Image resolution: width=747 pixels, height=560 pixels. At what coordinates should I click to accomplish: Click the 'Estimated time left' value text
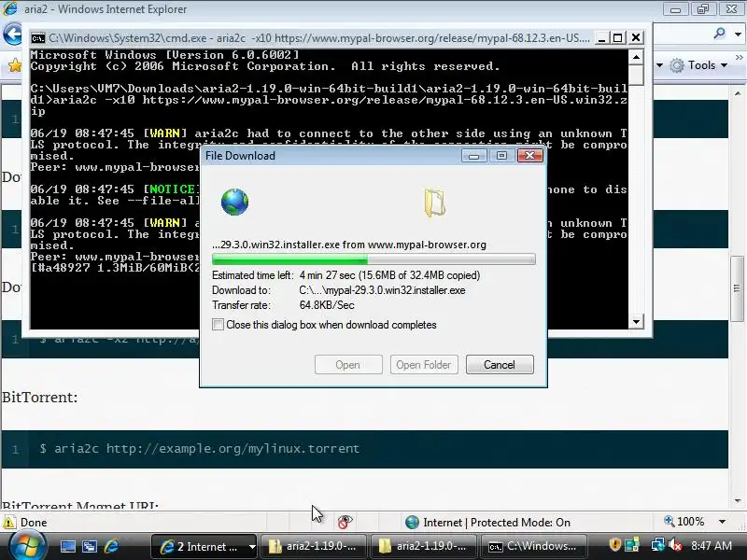tap(389, 275)
